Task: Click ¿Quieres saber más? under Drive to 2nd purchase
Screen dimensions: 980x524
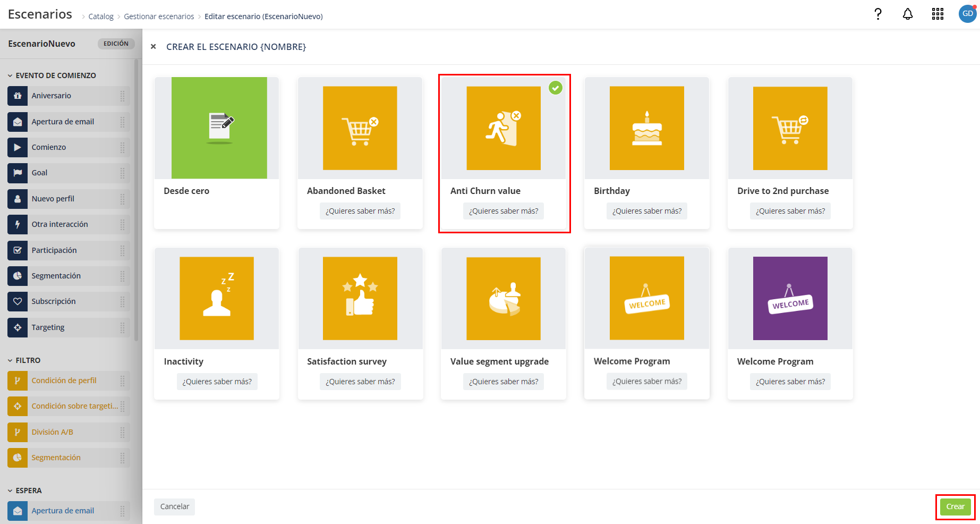Action: [790, 211]
